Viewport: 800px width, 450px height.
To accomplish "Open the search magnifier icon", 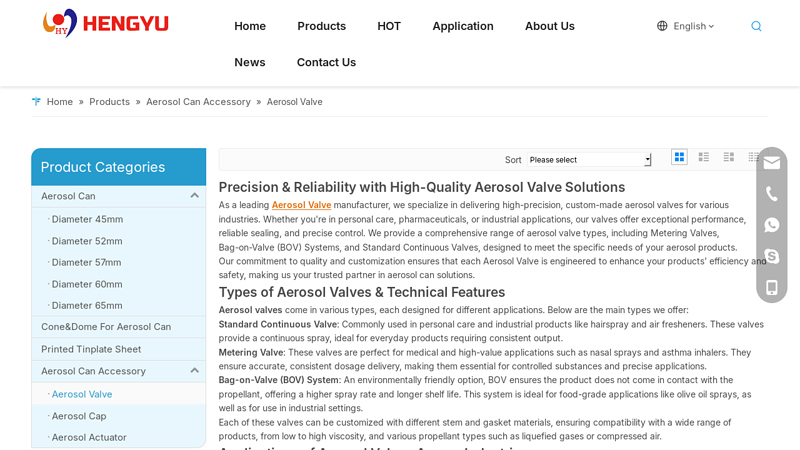I will (x=756, y=26).
